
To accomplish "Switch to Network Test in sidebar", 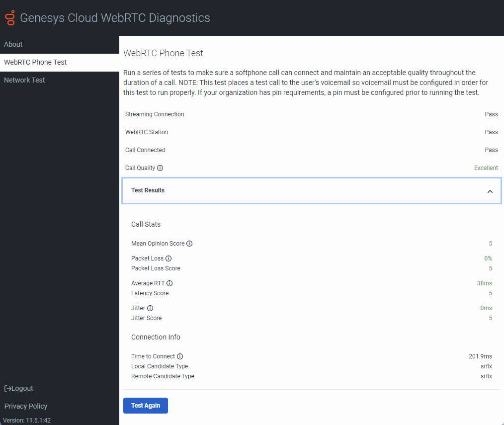I will (x=24, y=80).
